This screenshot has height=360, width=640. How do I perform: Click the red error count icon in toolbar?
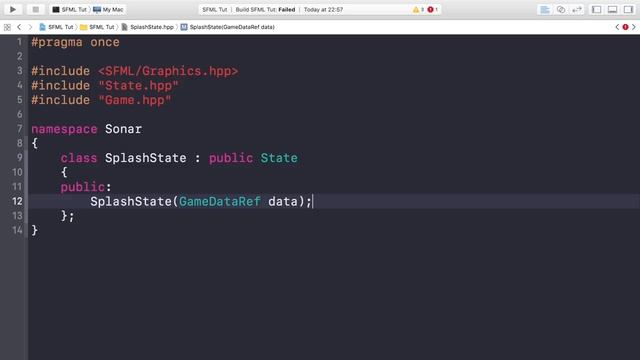430,9
